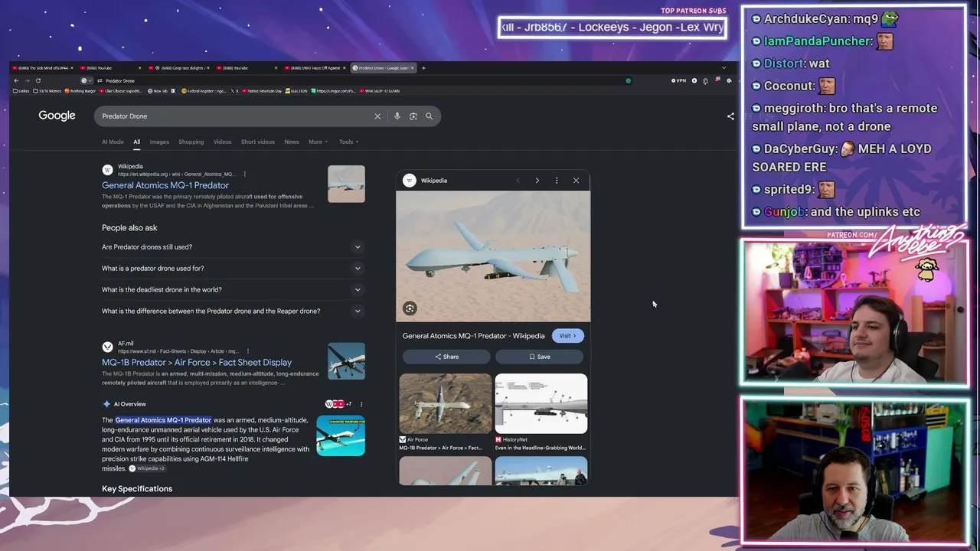Open the Google homepage logo
The image size is (980, 551).
point(57,116)
